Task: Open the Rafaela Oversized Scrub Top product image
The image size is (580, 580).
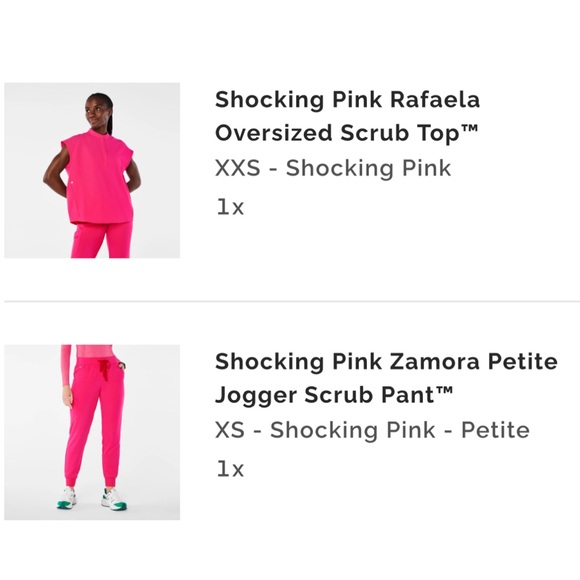Action: point(92,170)
